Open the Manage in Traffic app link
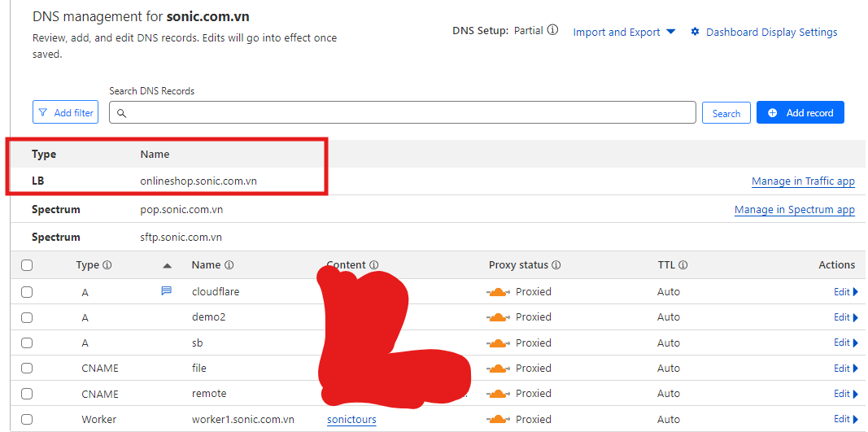 tap(803, 181)
